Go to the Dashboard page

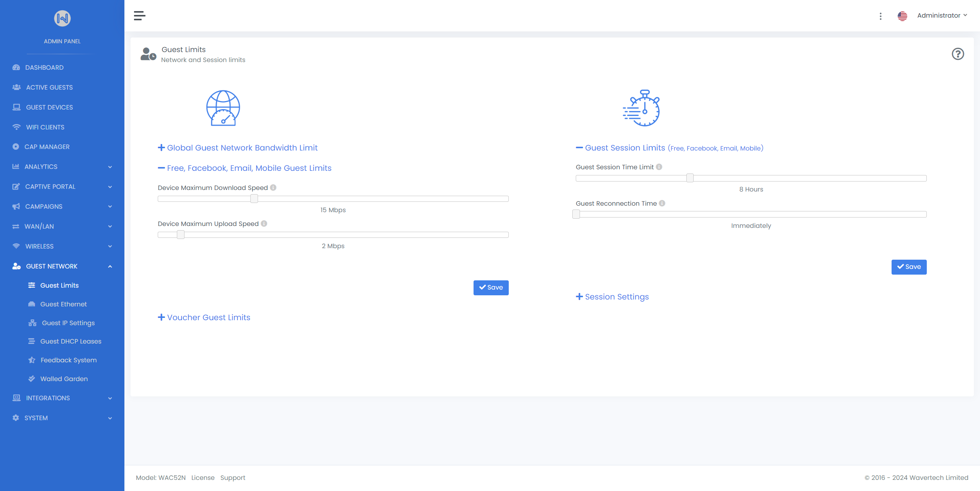(44, 67)
